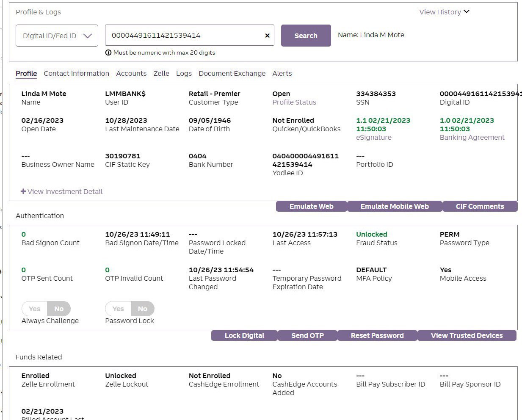The width and height of the screenshot is (522, 420).
Task: Click the Lock Digital button
Action: [244, 335]
